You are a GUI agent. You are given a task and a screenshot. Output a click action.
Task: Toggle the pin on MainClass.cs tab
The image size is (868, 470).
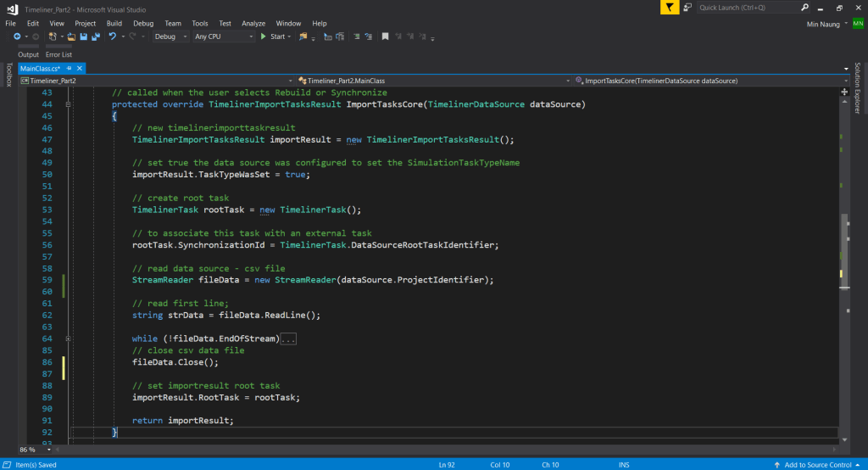70,68
